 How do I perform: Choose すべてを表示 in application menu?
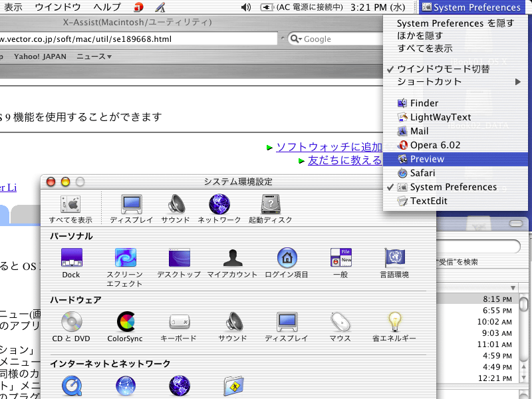(x=456, y=49)
